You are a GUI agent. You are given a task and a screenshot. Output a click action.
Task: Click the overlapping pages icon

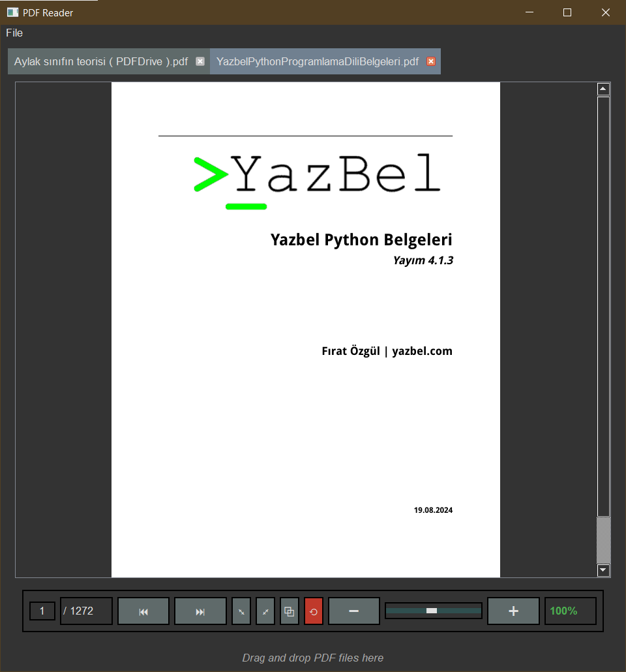tap(290, 611)
